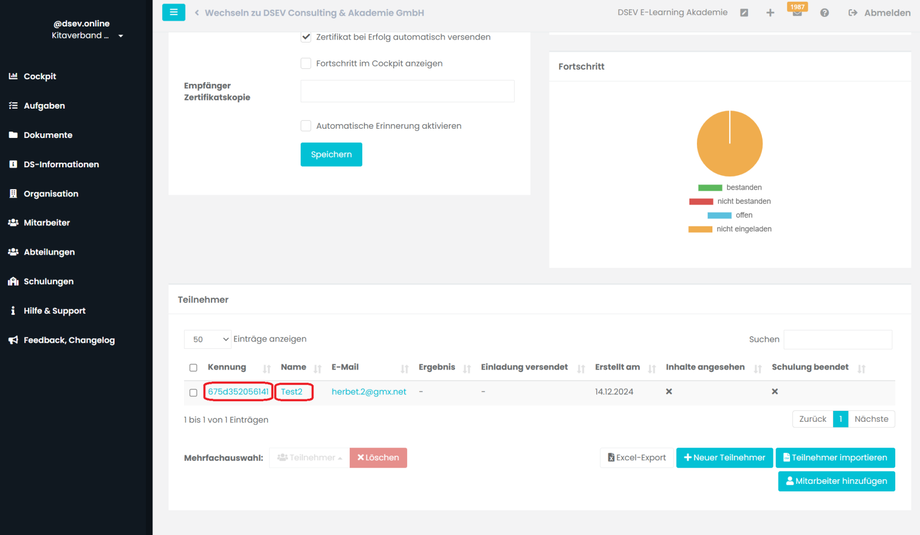
Task: Open Mitarbeiter in the sidebar
Action: [47, 223]
